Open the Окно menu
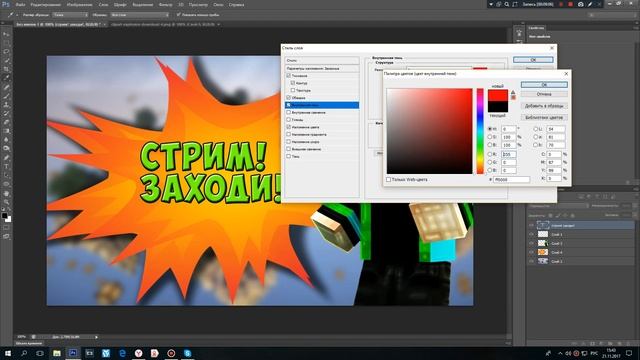Viewport: 640px width, 360px height. pyautogui.click(x=218, y=5)
